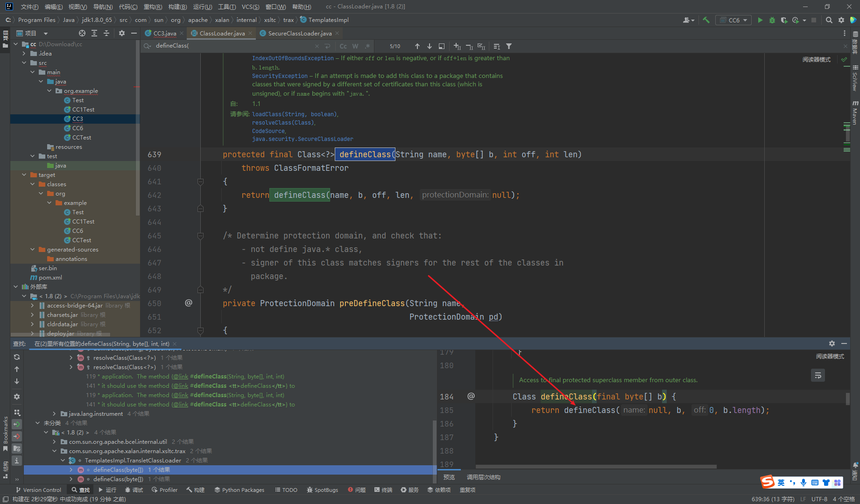Viewport: 860px width, 504px height.
Task: Open the VCS menu
Action: point(251,7)
